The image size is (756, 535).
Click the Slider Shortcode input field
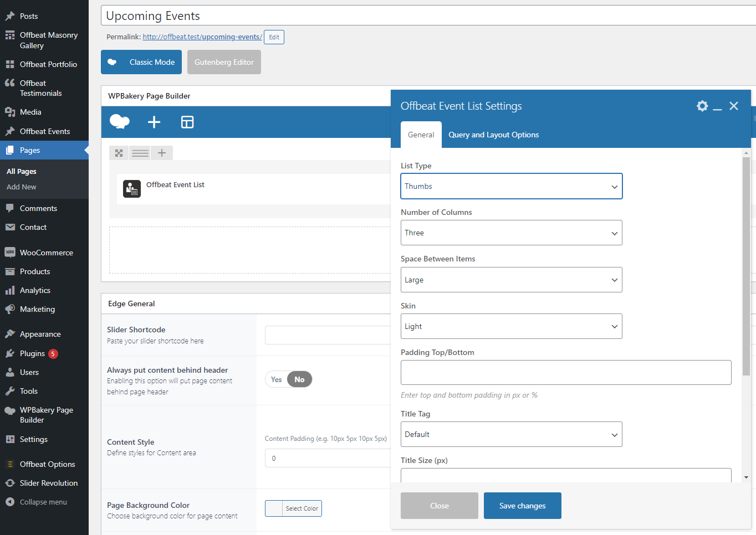pyautogui.click(x=328, y=335)
